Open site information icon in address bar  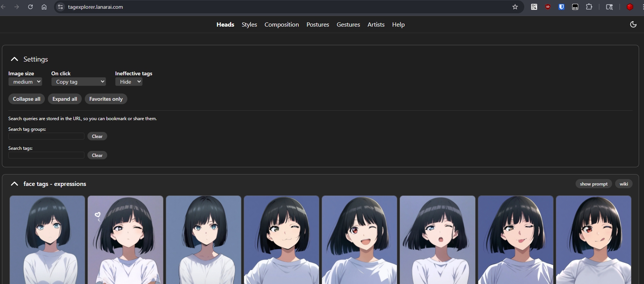(x=60, y=7)
